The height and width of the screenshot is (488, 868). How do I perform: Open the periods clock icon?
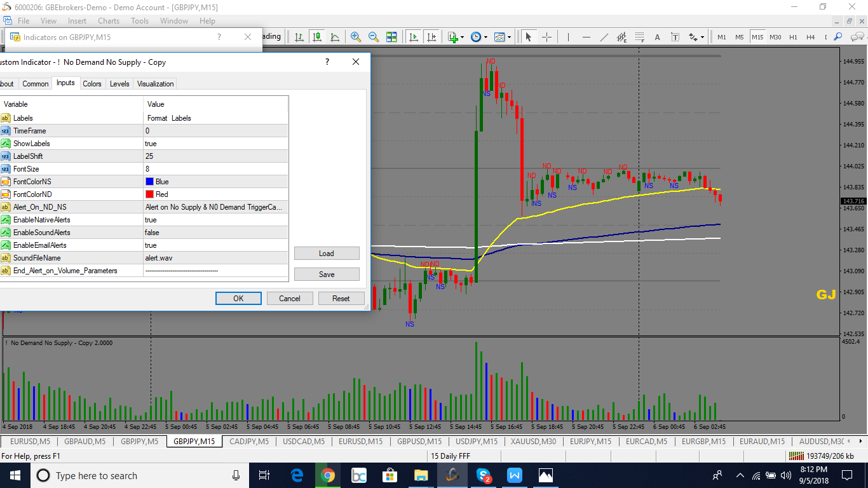pos(476,37)
